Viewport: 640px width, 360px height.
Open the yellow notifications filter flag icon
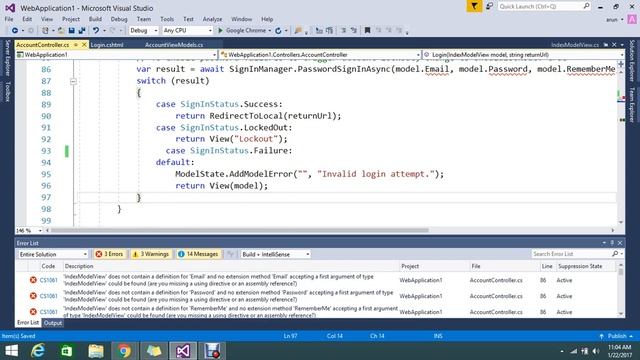pyautogui.click(x=474, y=7)
